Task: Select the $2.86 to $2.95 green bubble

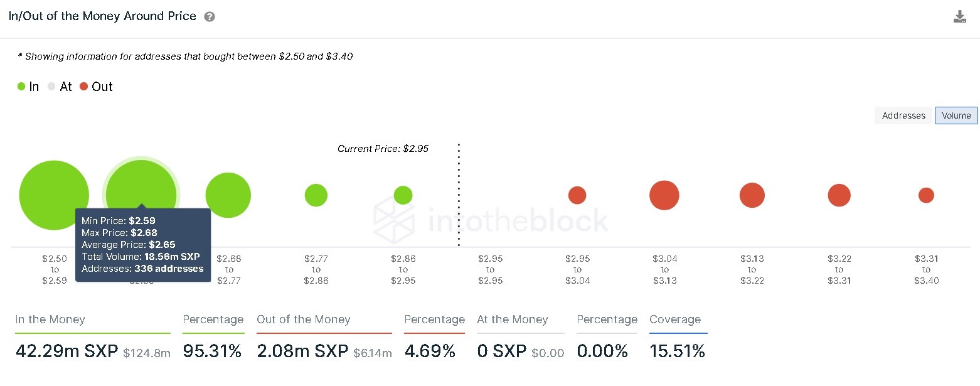Action: [403, 195]
